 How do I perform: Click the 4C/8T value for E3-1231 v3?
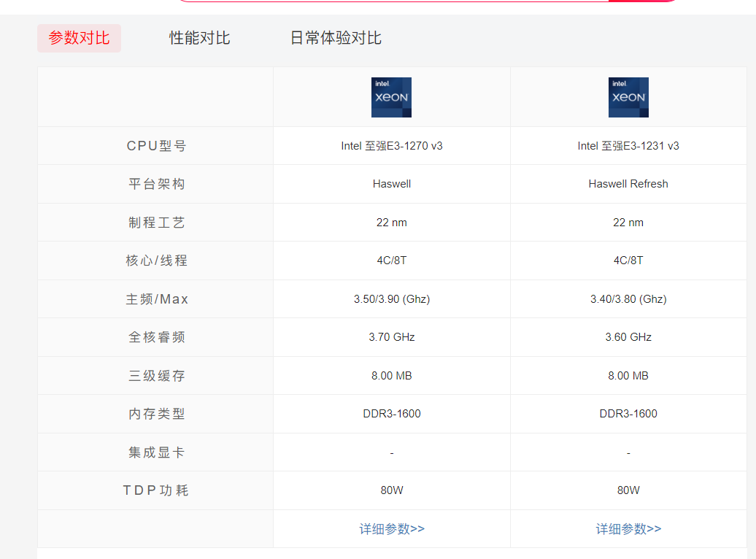tap(628, 261)
